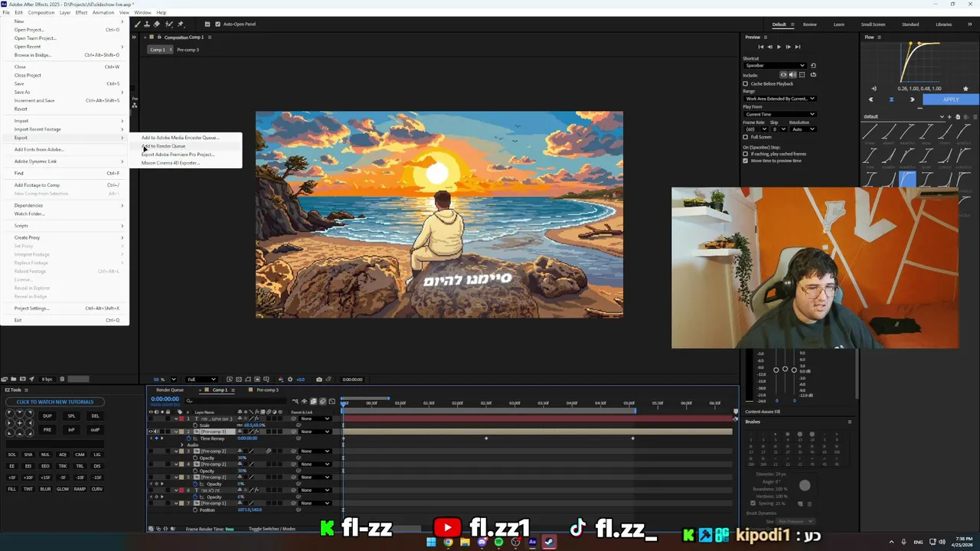Screen dimensions: 980x551
Task: Click the Preview play button
Action: (779, 47)
